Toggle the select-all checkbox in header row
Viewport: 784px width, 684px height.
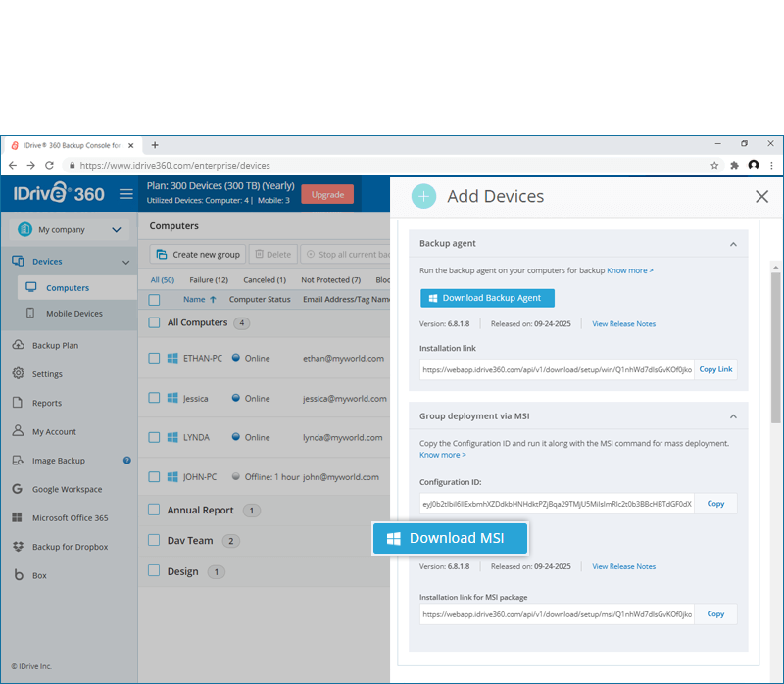(x=154, y=300)
